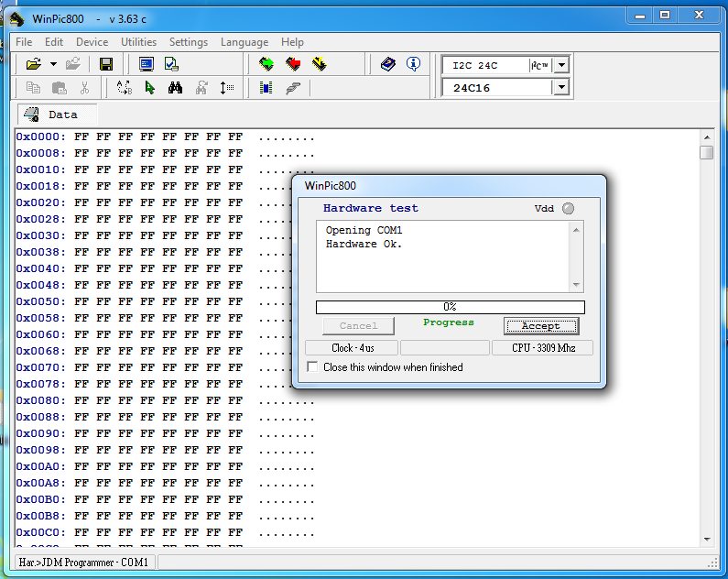Click address 0x0000 in the hex view

[x=40, y=137]
